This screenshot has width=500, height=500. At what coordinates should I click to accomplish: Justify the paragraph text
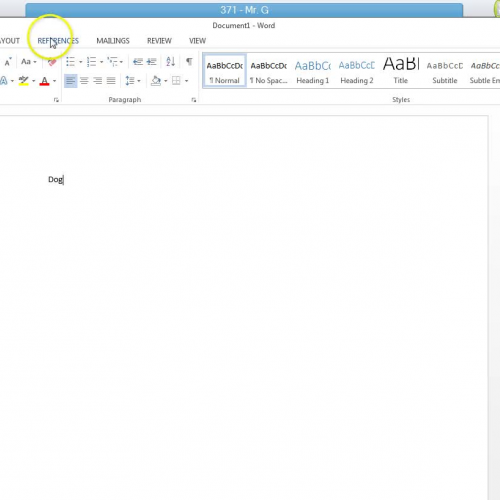pos(111,81)
